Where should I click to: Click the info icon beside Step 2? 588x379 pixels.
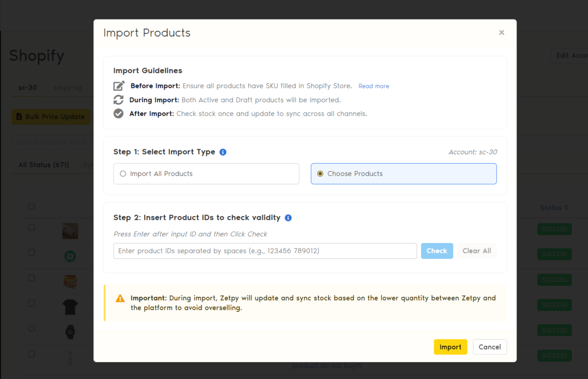288,218
